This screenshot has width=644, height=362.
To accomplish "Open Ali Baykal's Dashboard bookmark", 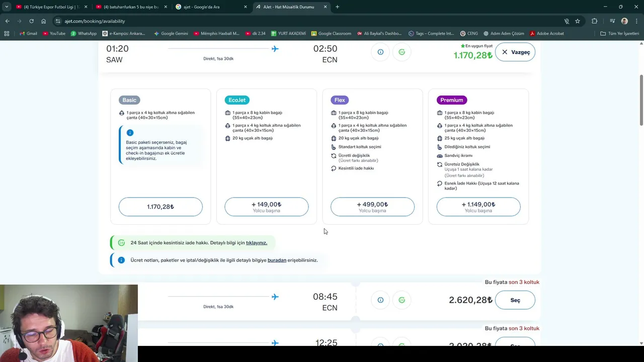I will point(379,34).
